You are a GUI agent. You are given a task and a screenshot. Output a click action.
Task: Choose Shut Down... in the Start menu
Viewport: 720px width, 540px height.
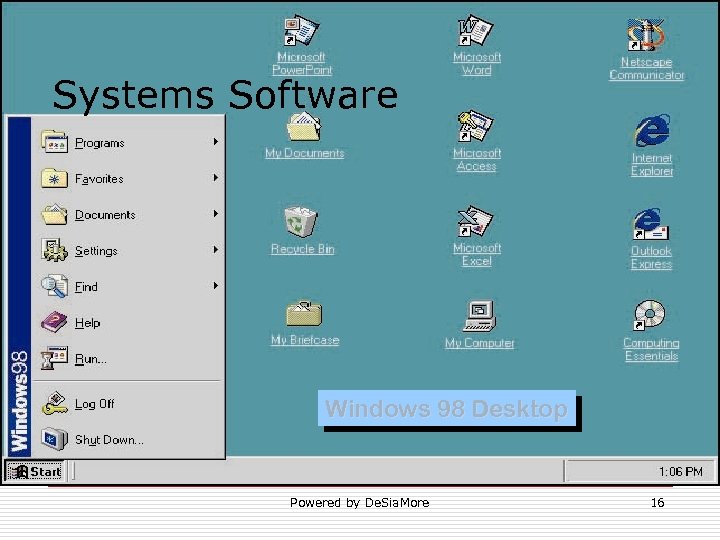coord(128,439)
